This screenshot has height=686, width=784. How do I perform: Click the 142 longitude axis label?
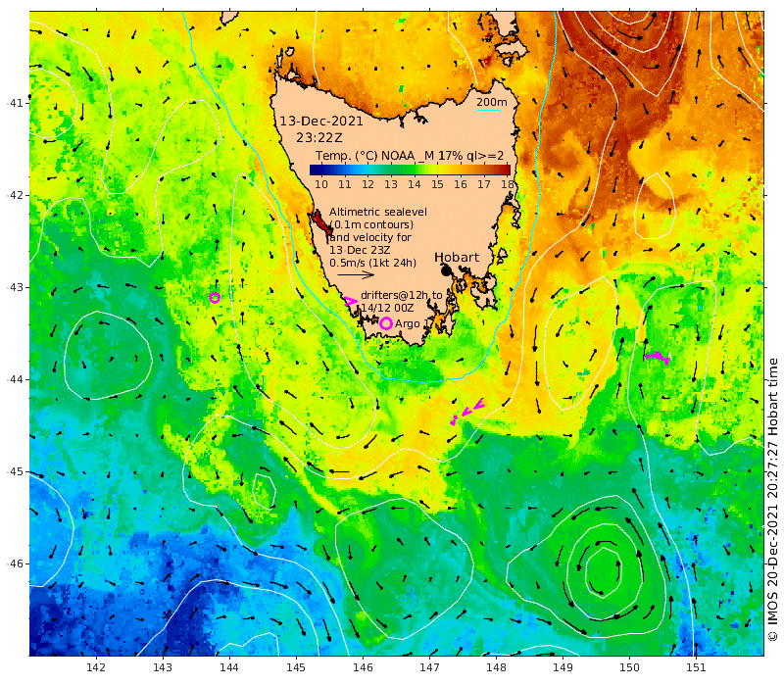pyautogui.click(x=95, y=667)
